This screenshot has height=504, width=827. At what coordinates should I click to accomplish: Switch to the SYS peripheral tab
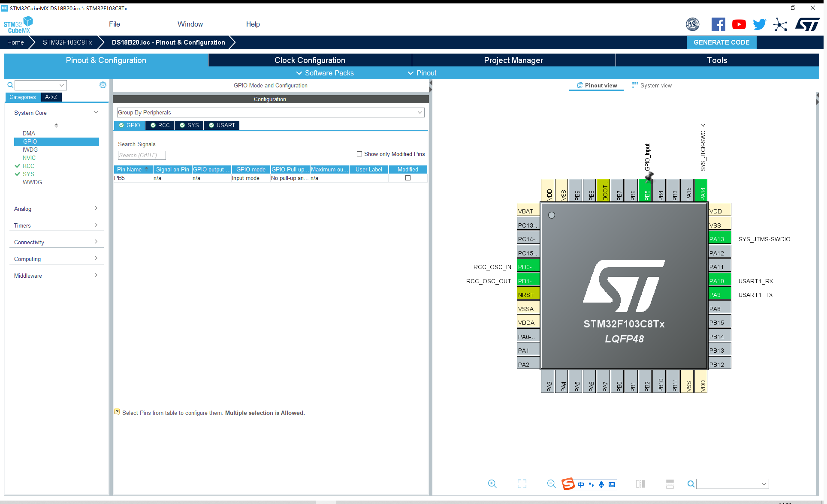click(x=189, y=125)
